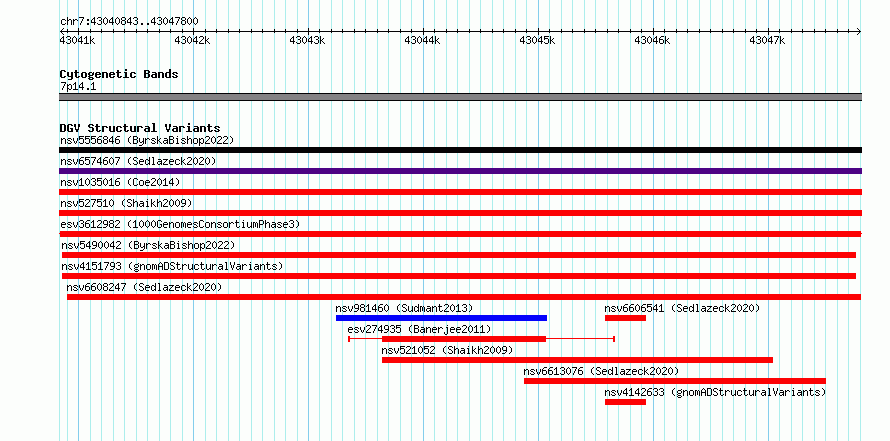890x441 pixels.
Task: Click the 43041k ruler tick label
Action: click(x=77, y=40)
